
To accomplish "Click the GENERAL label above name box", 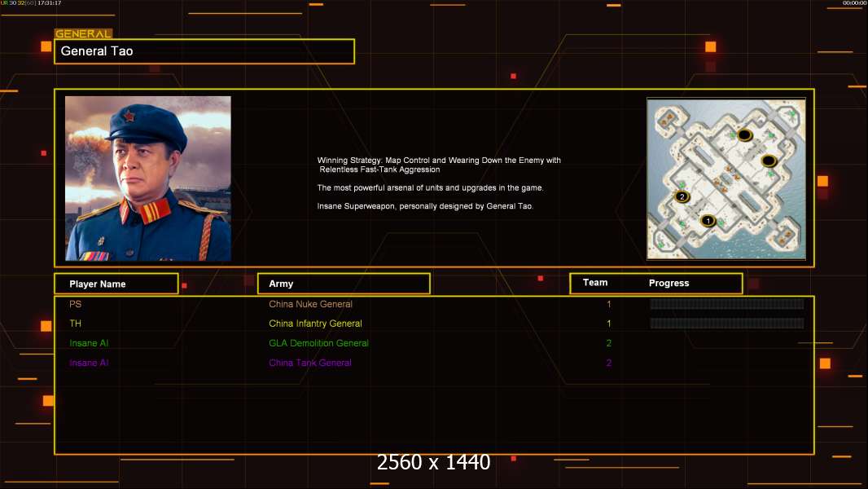I will point(83,33).
